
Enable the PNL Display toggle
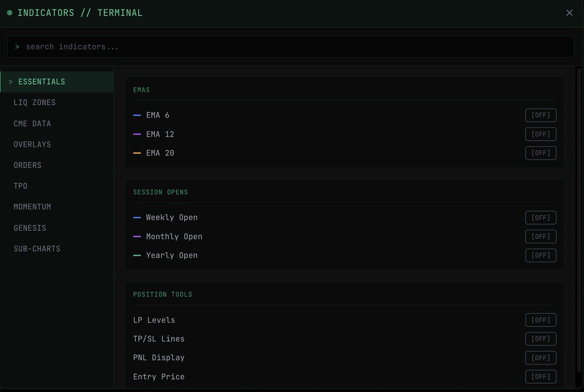(x=541, y=357)
